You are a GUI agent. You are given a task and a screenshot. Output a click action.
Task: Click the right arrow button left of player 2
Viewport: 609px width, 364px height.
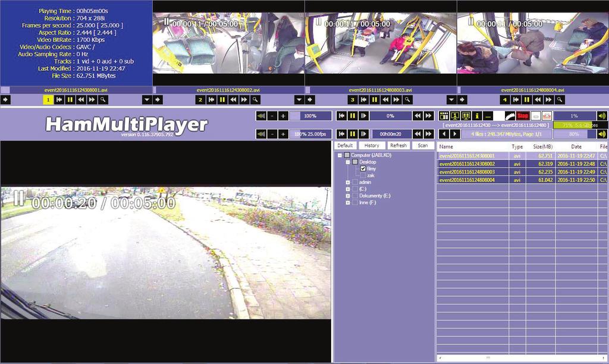click(158, 100)
